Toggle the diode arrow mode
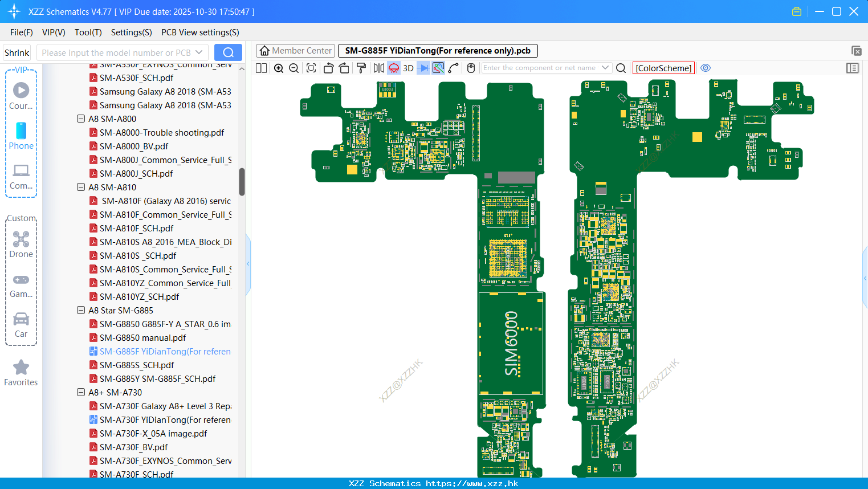This screenshot has width=868, height=489. pyautogui.click(x=423, y=68)
